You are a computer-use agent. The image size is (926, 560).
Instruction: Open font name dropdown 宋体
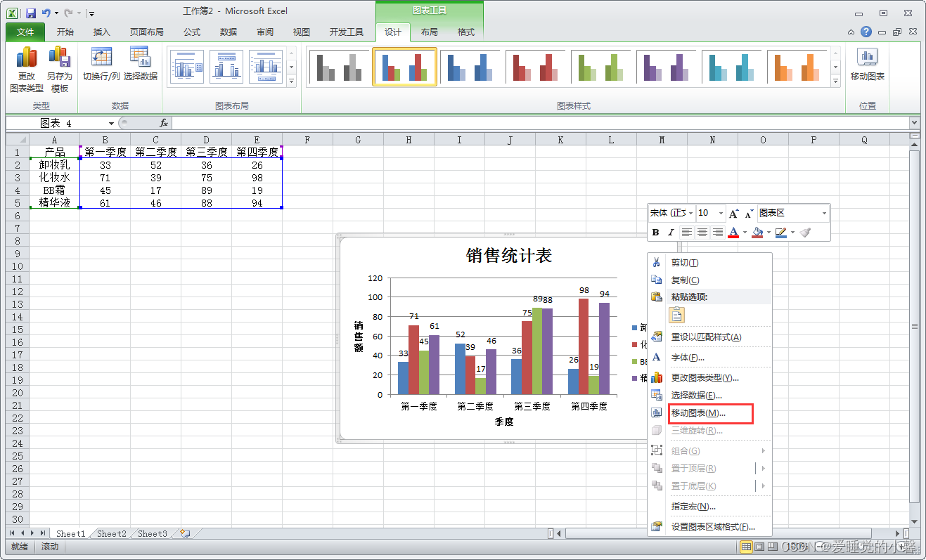[690, 213]
